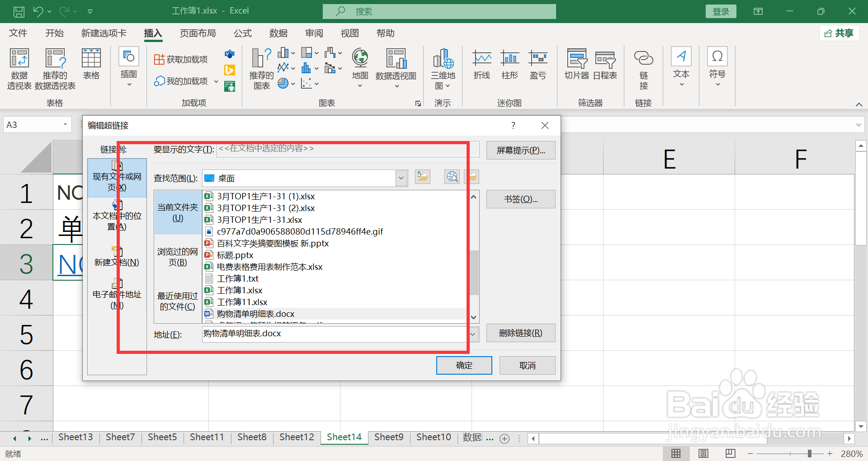Open My Add-ins dropdown arrow
This screenshot has width=868, height=461.
216,81
